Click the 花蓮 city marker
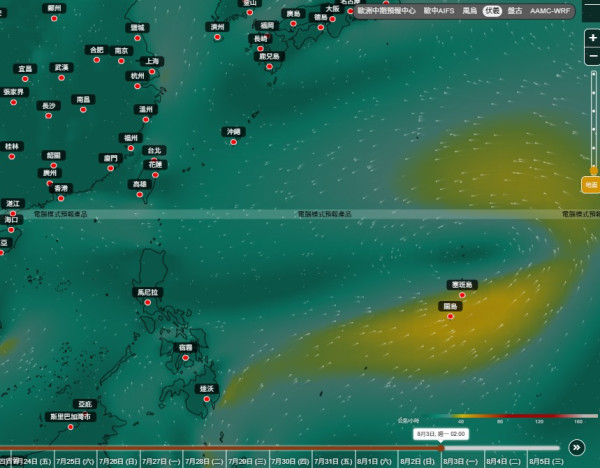 155,175
